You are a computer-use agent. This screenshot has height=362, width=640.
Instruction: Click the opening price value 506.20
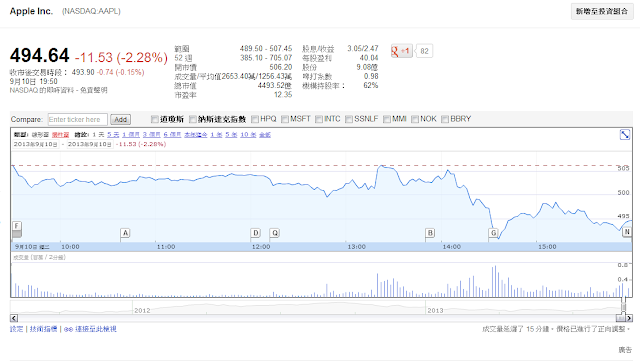(x=280, y=67)
